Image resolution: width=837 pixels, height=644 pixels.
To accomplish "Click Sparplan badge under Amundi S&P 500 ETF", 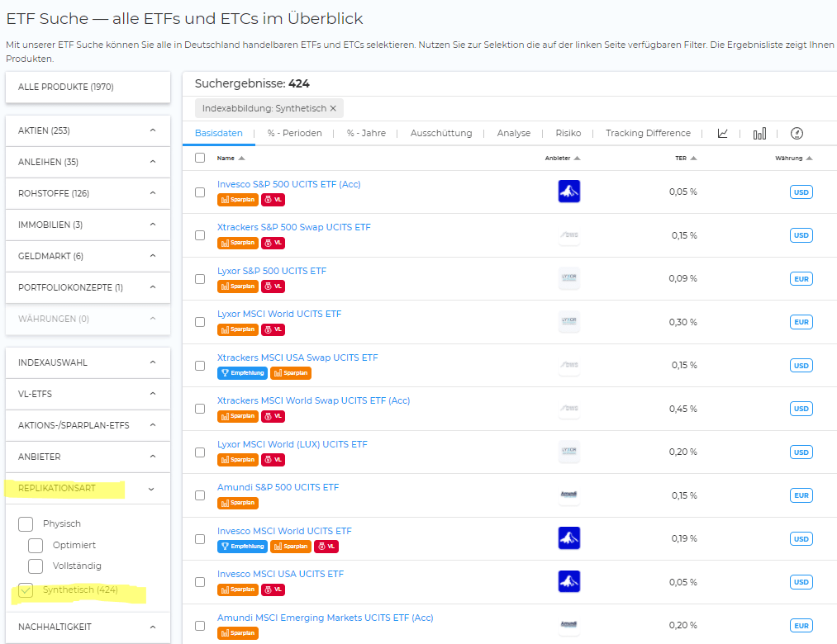I will point(237,503).
